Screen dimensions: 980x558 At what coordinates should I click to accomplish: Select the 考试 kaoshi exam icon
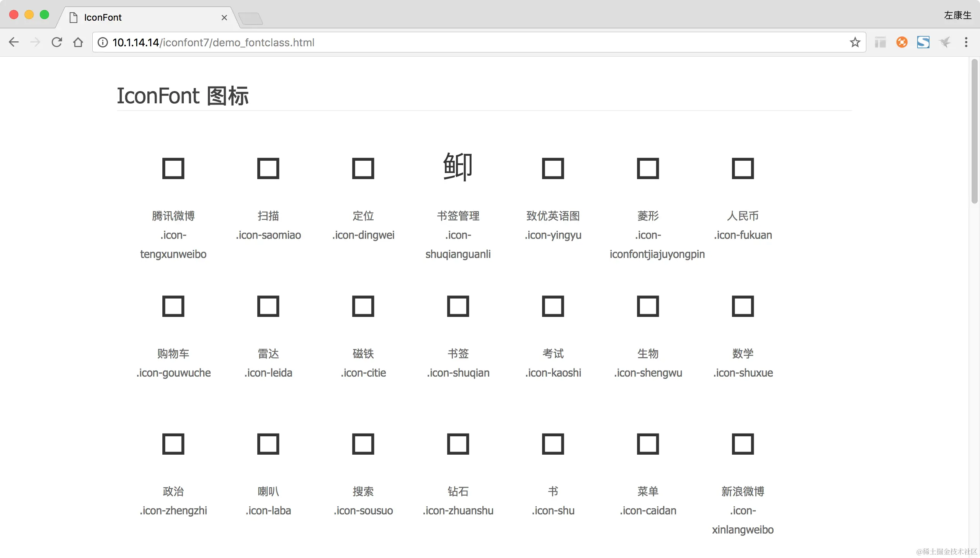[x=553, y=306]
